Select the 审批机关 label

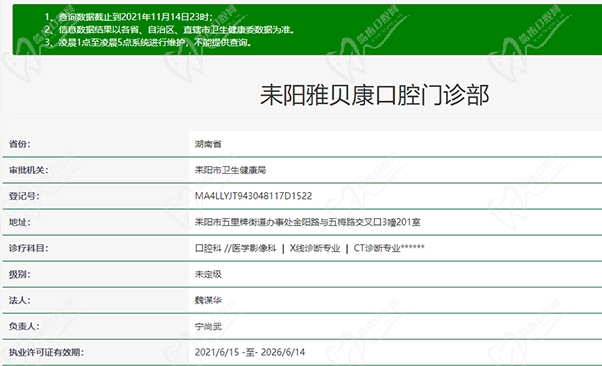point(28,170)
